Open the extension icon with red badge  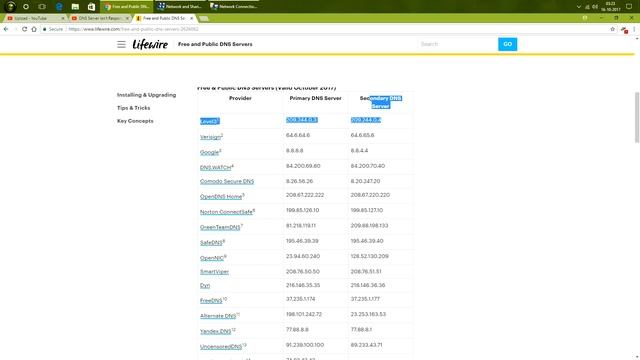click(624, 30)
